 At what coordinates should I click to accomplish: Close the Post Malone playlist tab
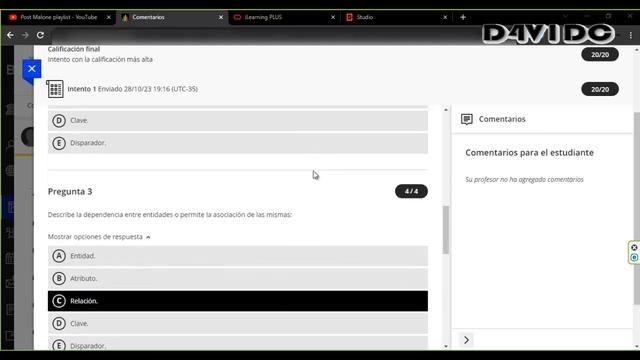109,17
